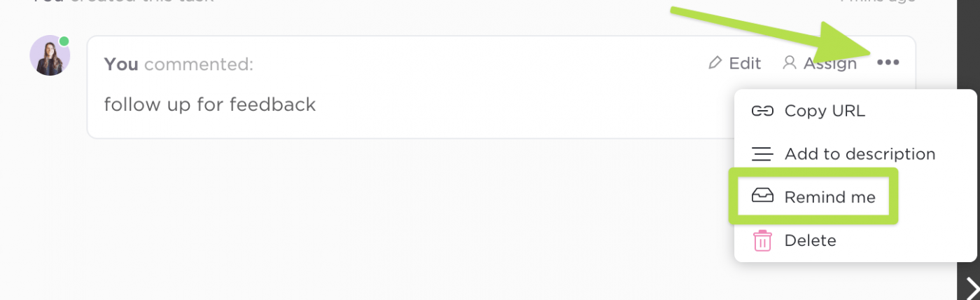Select the Add to description label
980x300 pixels.
point(860,154)
